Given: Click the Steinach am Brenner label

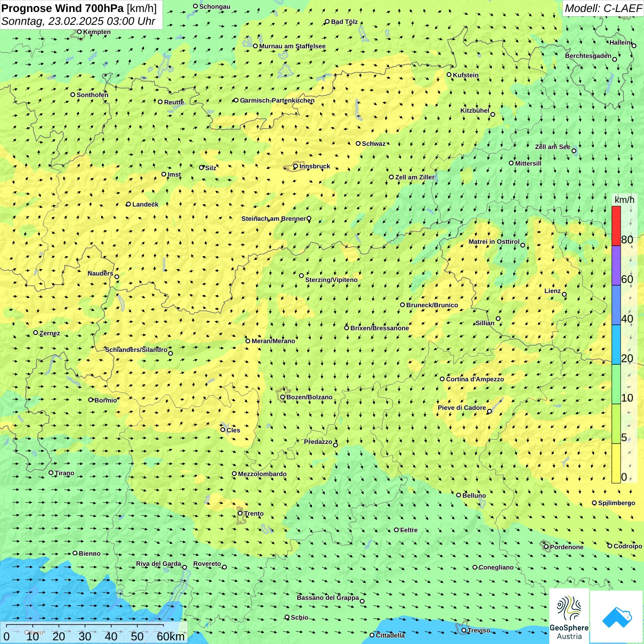Looking at the screenshot, I should click(274, 219).
